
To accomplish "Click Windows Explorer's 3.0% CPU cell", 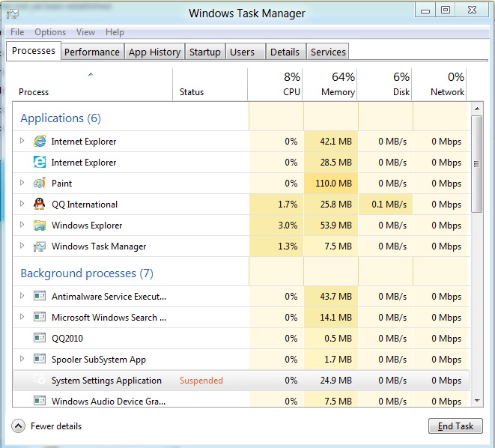I will click(276, 225).
